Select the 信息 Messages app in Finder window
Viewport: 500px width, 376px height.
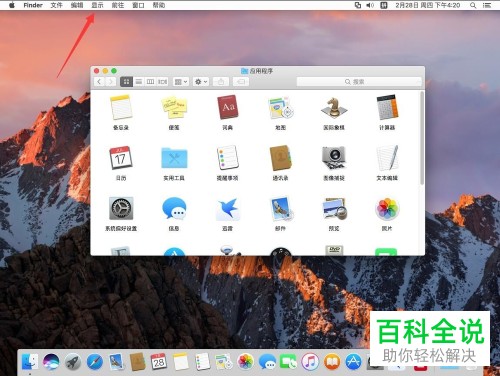[174, 209]
